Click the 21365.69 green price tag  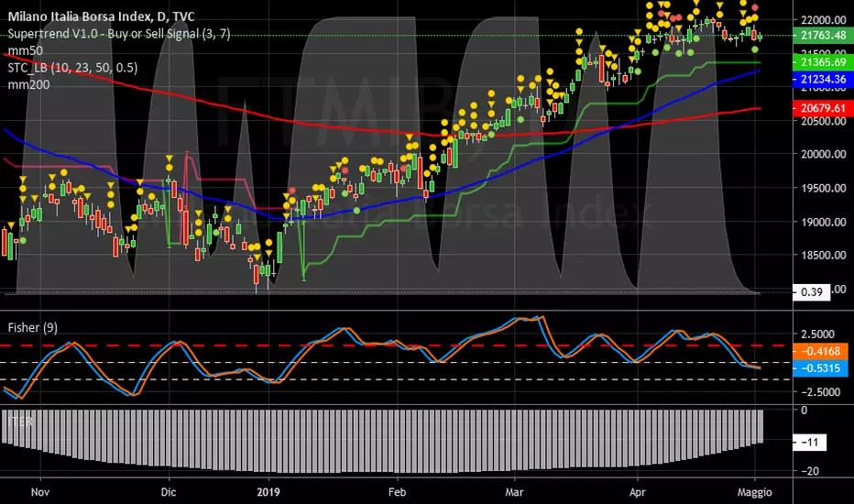click(823, 62)
